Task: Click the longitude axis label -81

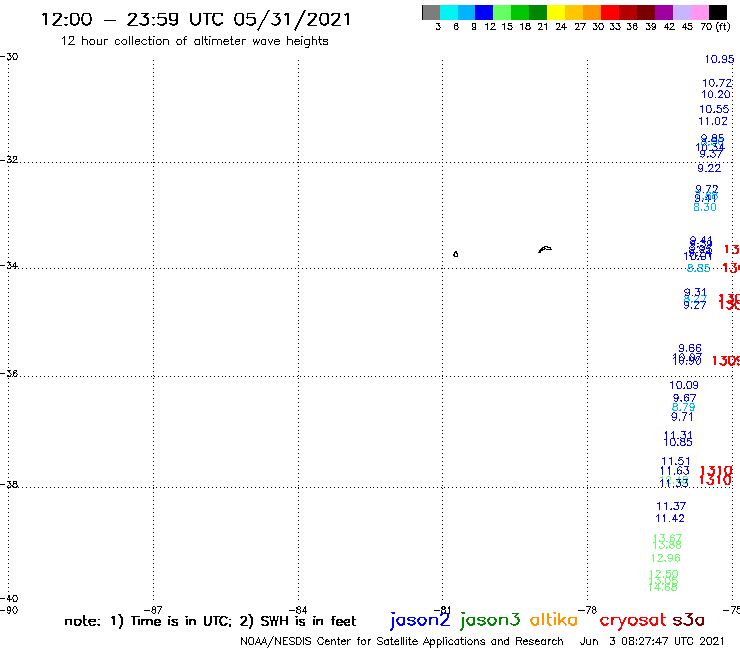Action: [442, 610]
